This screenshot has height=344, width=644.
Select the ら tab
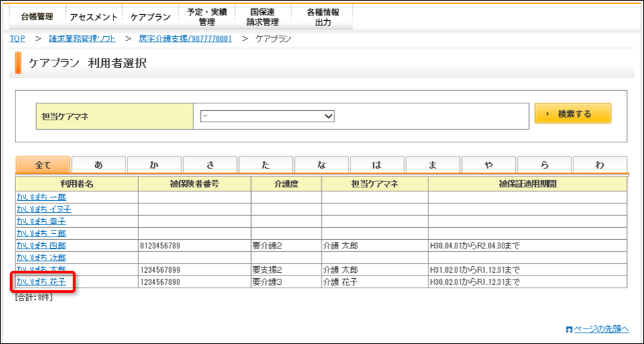(545, 165)
